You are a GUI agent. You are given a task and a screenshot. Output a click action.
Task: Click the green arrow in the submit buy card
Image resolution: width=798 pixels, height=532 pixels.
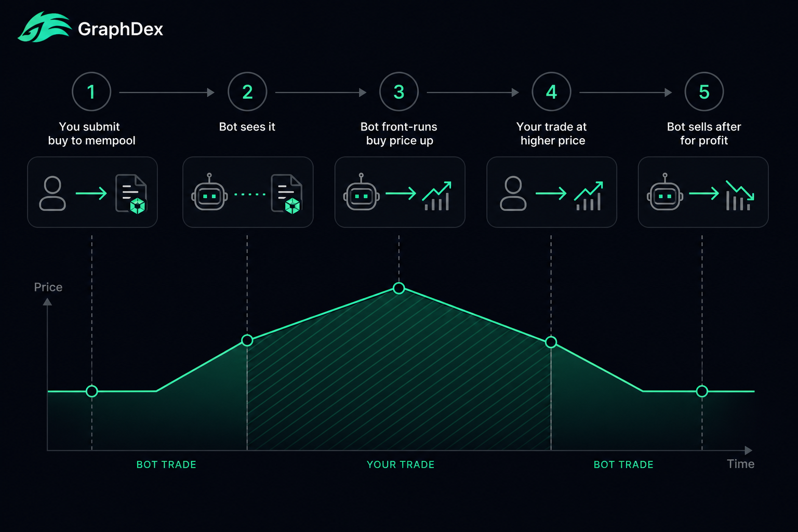click(91, 194)
